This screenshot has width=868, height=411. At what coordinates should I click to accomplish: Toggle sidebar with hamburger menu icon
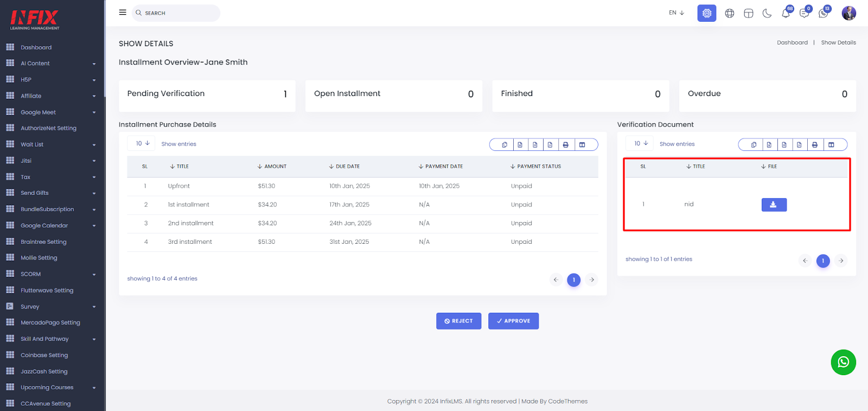tap(123, 12)
